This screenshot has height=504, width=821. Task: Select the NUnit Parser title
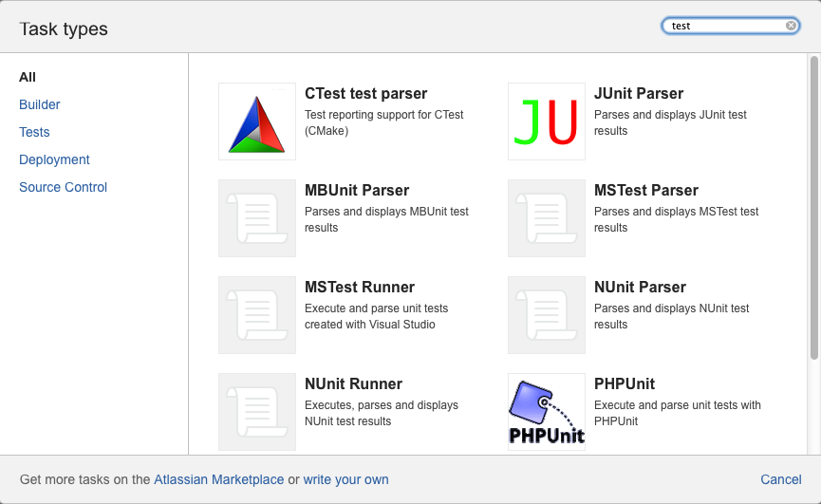pos(640,288)
